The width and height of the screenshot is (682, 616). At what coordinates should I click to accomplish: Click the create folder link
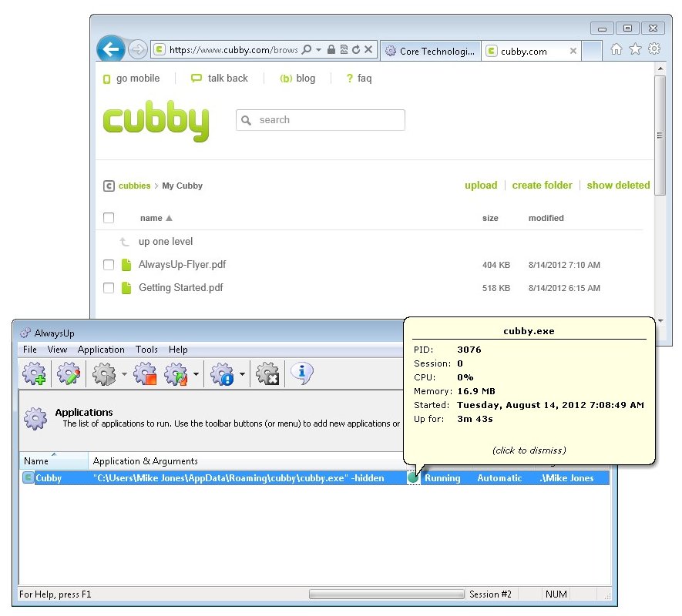tap(542, 186)
